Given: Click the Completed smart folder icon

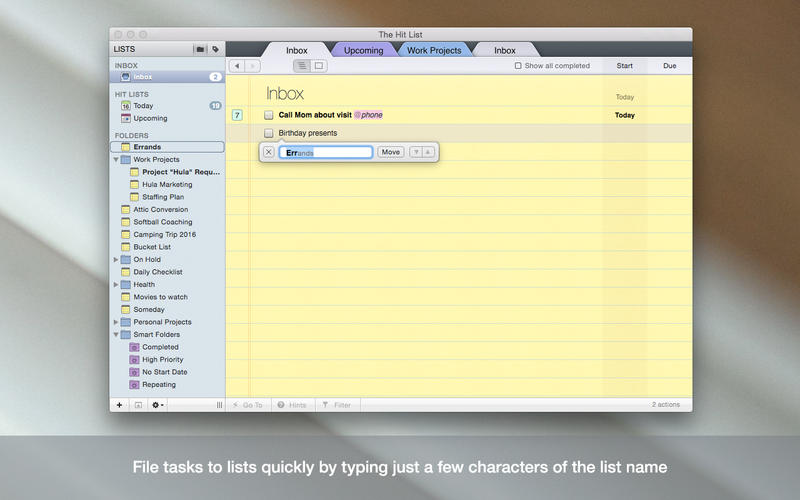Looking at the screenshot, I should pyautogui.click(x=134, y=347).
